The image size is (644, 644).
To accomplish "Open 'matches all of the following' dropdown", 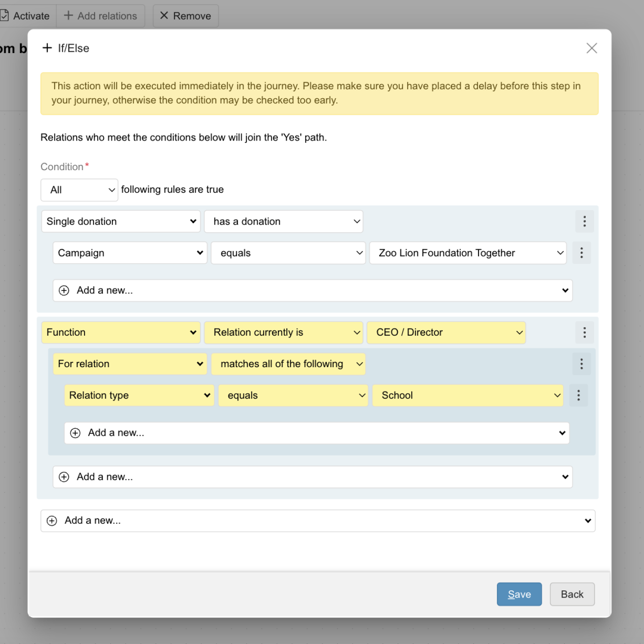I will [x=288, y=364].
